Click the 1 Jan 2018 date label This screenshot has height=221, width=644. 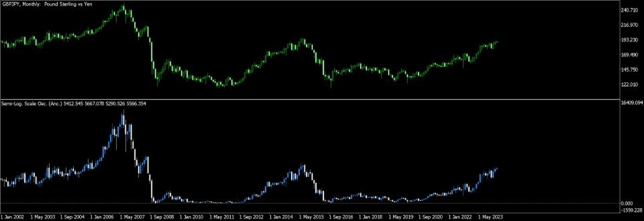371,217
